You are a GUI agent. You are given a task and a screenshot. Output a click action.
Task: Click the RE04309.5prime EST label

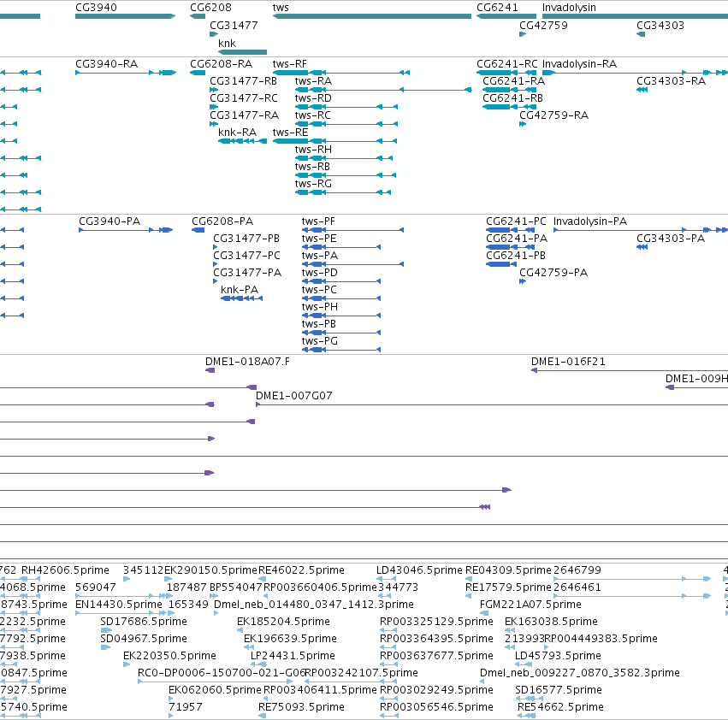pyautogui.click(x=508, y=570)
